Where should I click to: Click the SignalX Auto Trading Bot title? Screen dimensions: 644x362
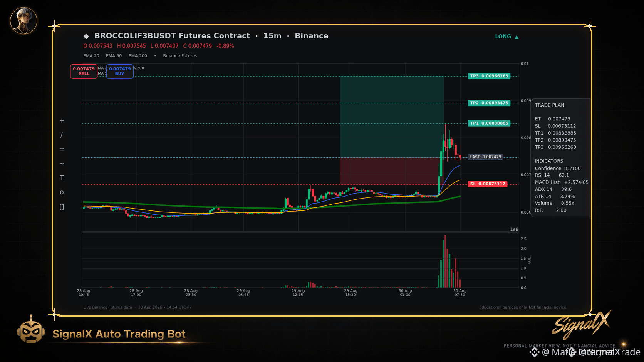point(119,334)
